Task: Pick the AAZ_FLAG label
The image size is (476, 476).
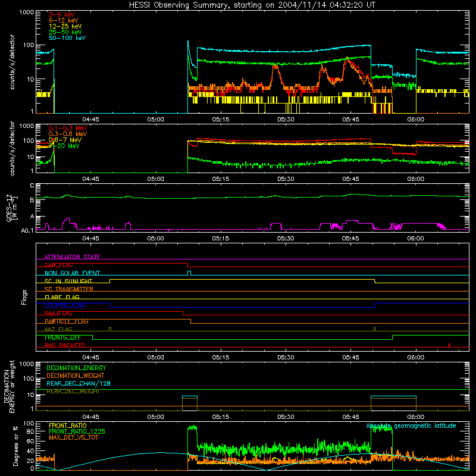Action: [58, 329]
